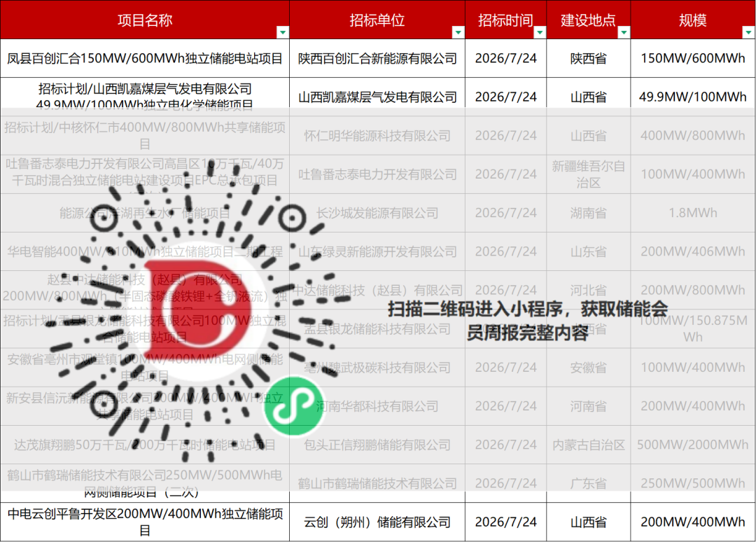Image resolution: width=756 pixels, height=542 pixels.
Task: Select the date cell in the 陕西百创汇合 row
Action: pyautogui.click(x=505, y=58)
